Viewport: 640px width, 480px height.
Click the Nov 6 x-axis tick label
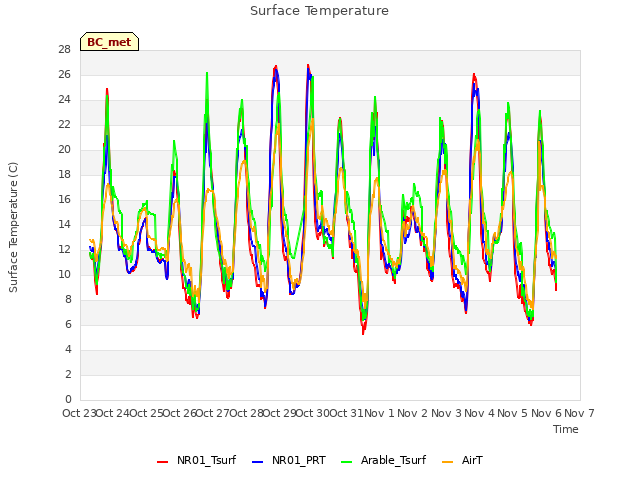point(546,413)
